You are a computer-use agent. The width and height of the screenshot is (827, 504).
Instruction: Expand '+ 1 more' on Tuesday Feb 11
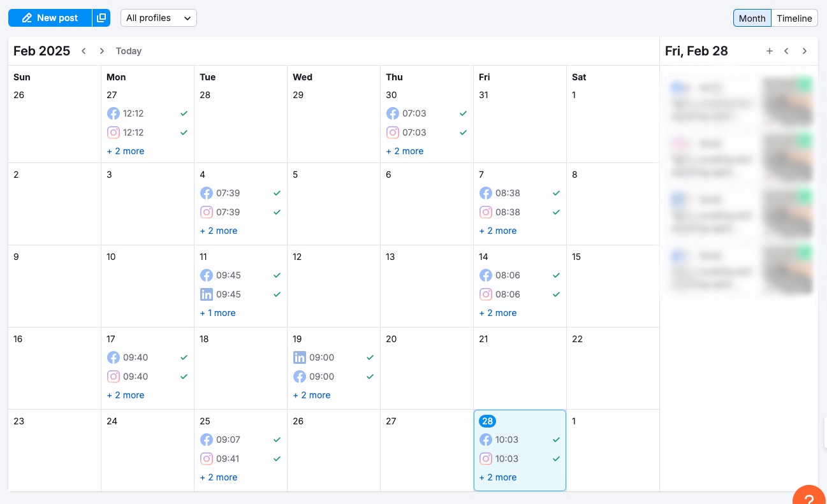click(x=217, y=313)
